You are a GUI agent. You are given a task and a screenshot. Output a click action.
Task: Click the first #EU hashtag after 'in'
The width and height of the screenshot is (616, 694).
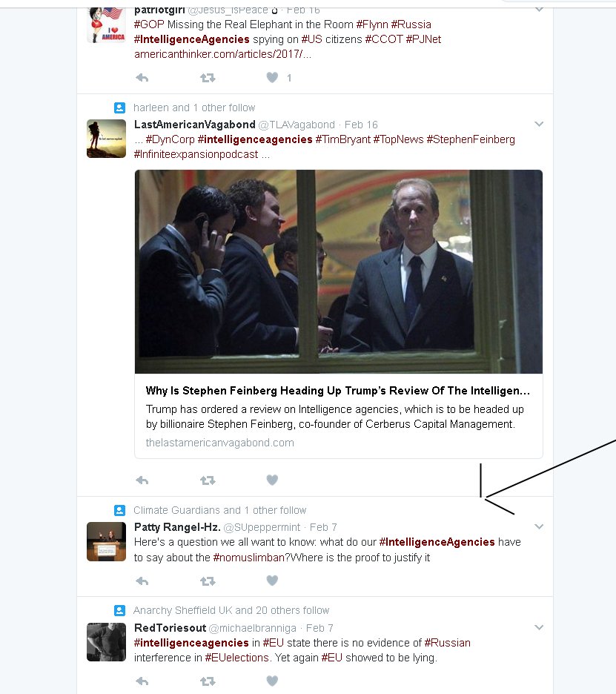(x=273, y=643)
